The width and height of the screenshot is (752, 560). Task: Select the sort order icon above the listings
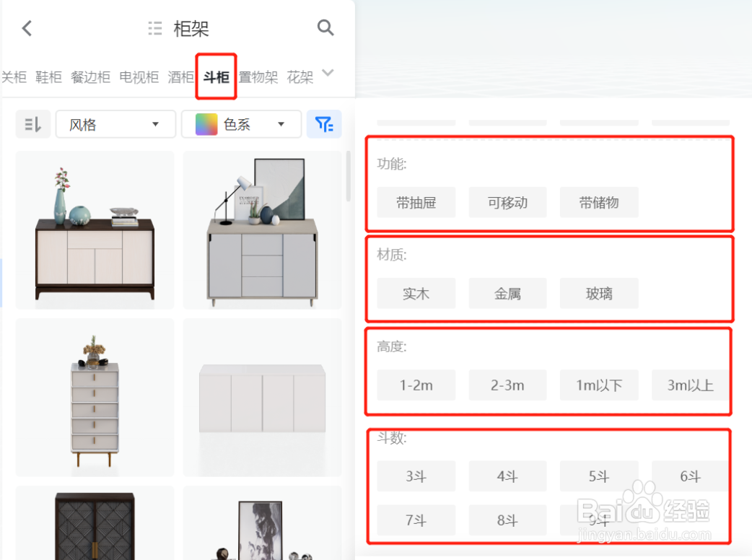click(32, 123)
